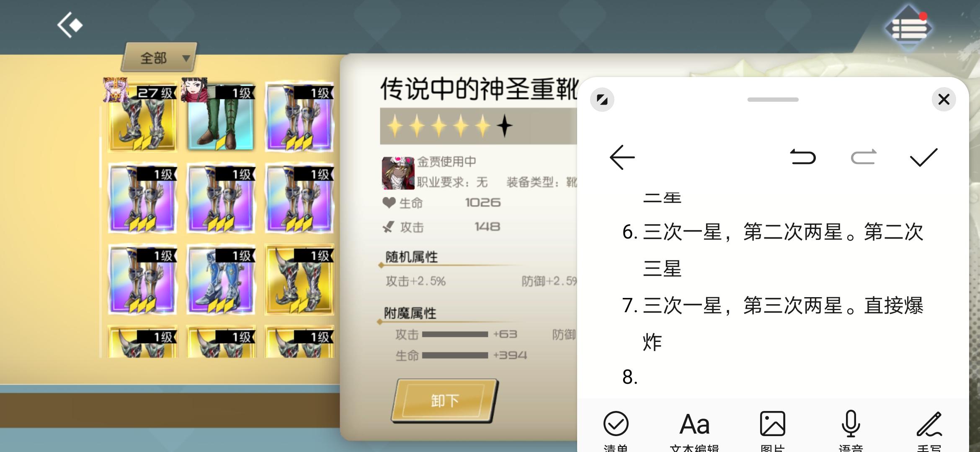Open the game menu list icon

908,28
